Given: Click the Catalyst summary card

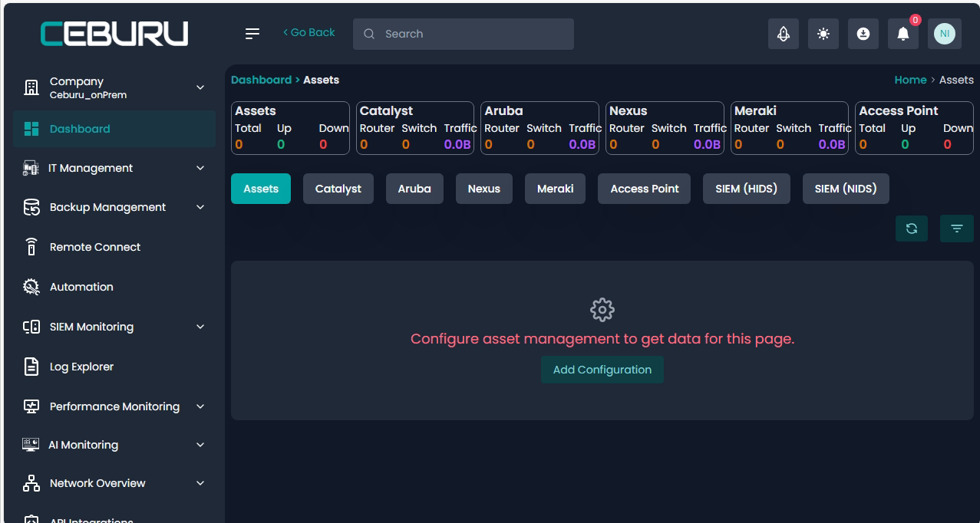Looking at the screenshot, I should tap(415, 128).
